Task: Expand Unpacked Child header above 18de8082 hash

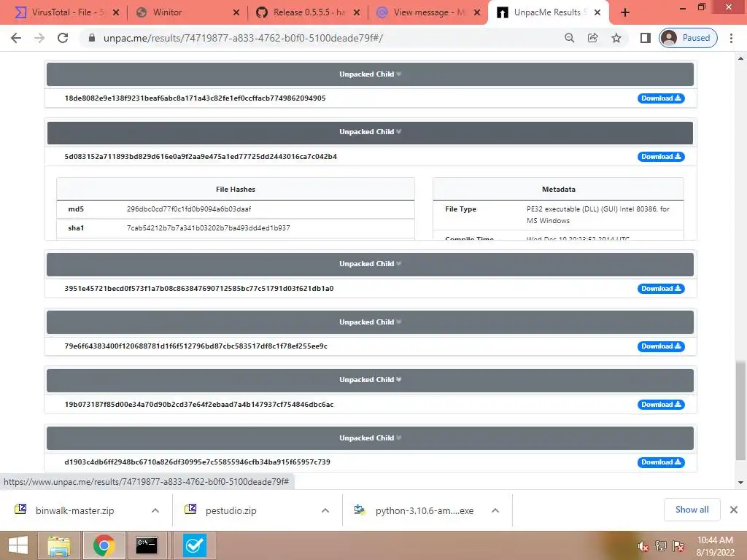Action: (370, 74)
